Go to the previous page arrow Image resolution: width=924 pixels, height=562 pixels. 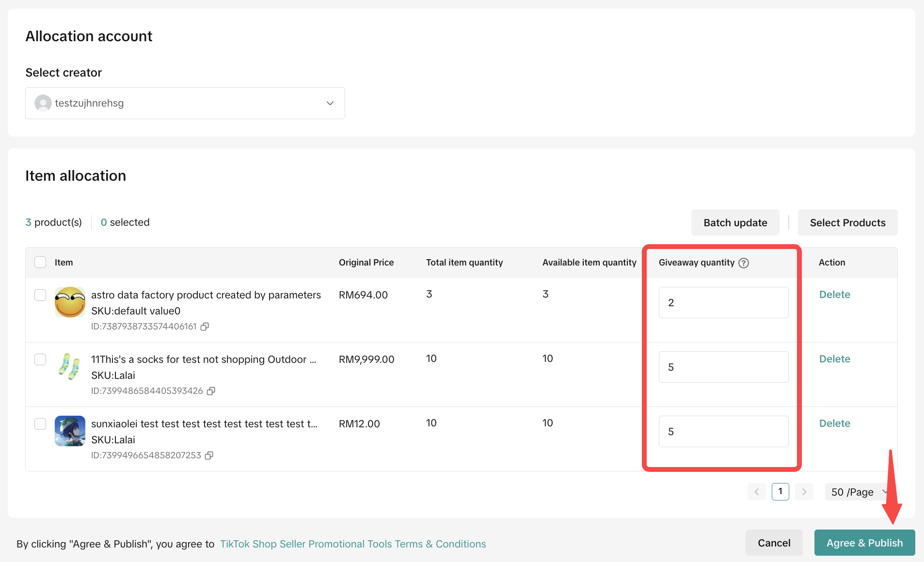[x=756, y=492]
